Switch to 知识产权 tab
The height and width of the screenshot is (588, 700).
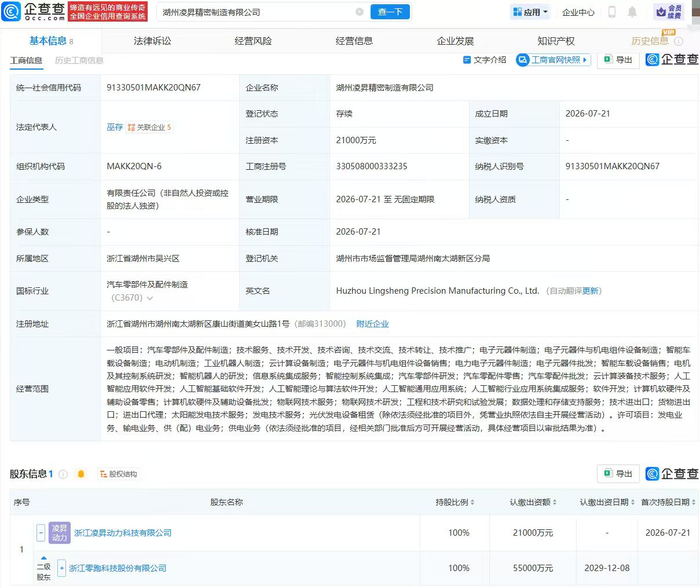point(556,41)
